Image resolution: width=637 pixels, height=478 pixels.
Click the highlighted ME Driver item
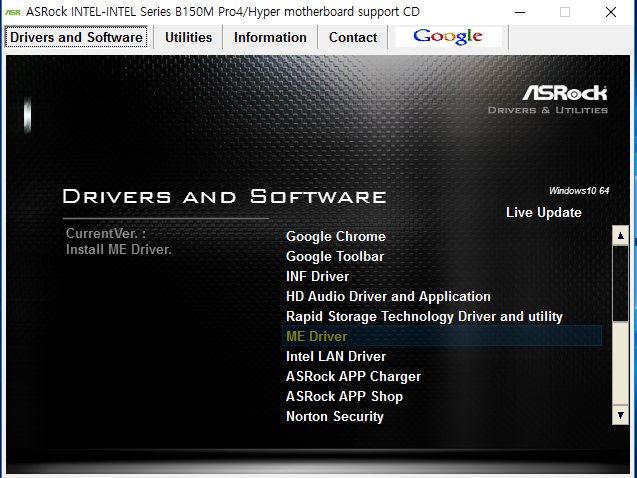pos(317,337)
